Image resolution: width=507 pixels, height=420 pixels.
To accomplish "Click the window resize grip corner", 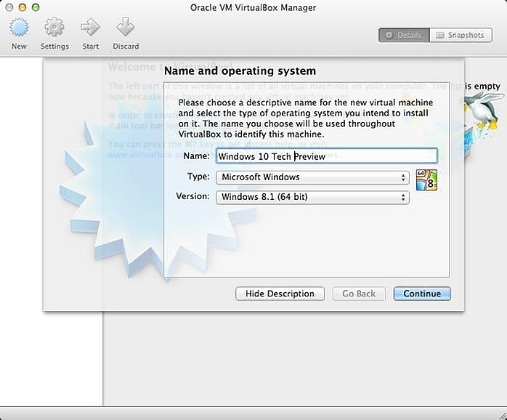I will click(x=502, y=415).
